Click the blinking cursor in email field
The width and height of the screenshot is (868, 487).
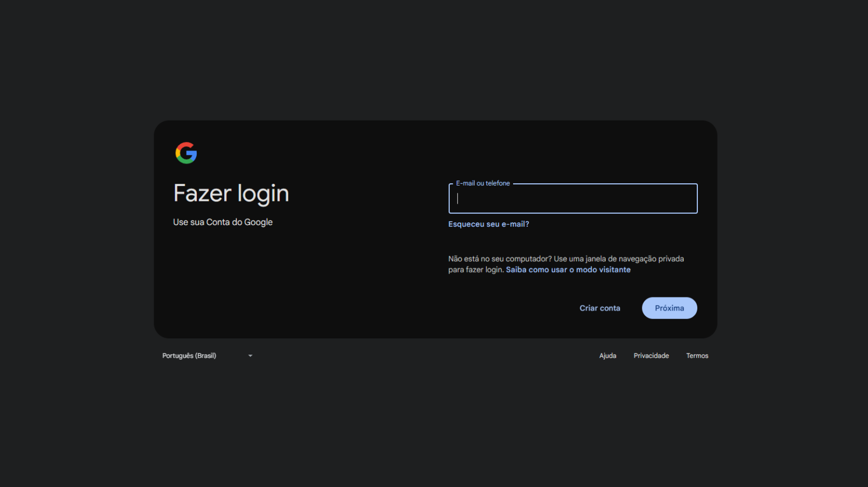click(x=458, y=199)
